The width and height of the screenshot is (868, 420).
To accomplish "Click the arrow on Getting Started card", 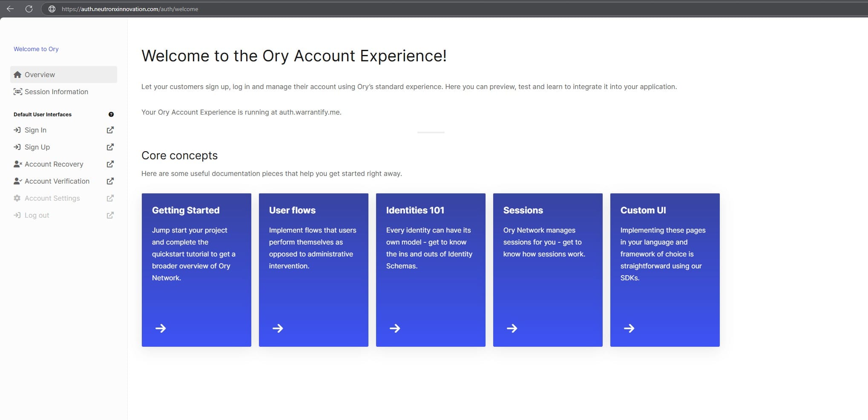I will 161,328.
